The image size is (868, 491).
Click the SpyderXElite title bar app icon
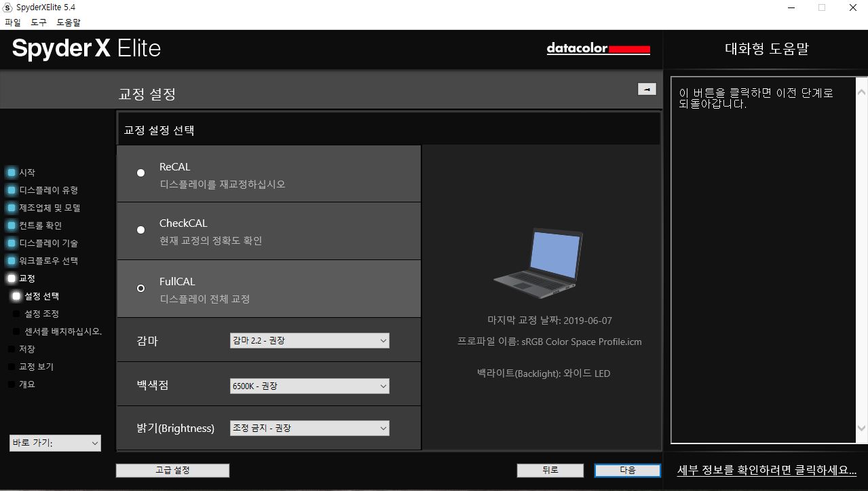pos(8,7)
